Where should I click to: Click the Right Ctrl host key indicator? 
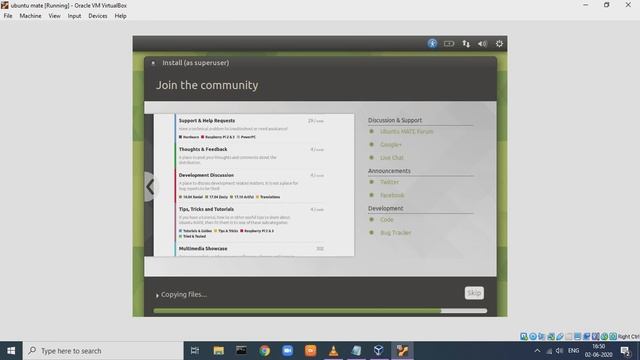pos(628,336)
